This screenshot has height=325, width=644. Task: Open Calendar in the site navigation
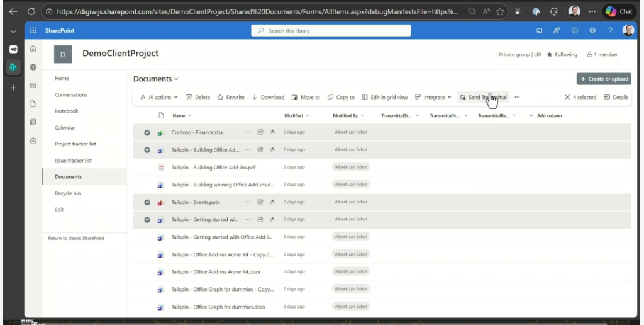[65, 127]
